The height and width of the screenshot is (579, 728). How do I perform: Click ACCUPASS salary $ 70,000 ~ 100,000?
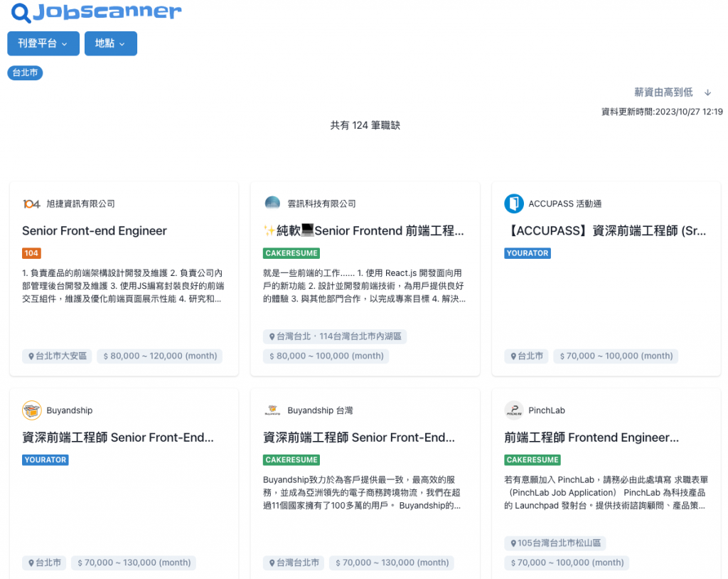(x=616, y=356)
